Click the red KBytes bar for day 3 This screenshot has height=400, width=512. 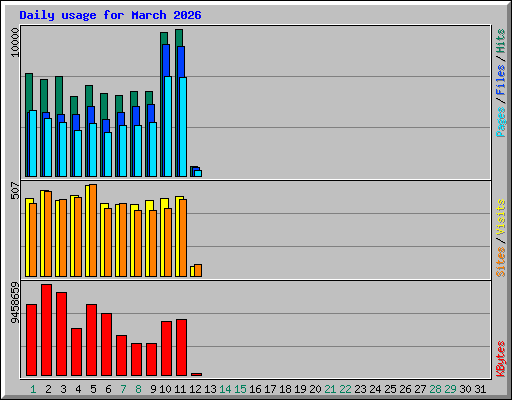[61, 334]
